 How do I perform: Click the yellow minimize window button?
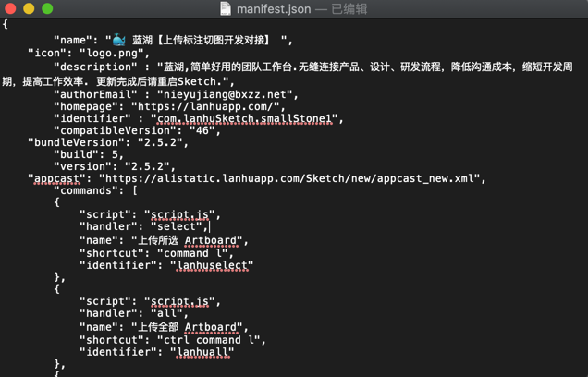[29, 8]
